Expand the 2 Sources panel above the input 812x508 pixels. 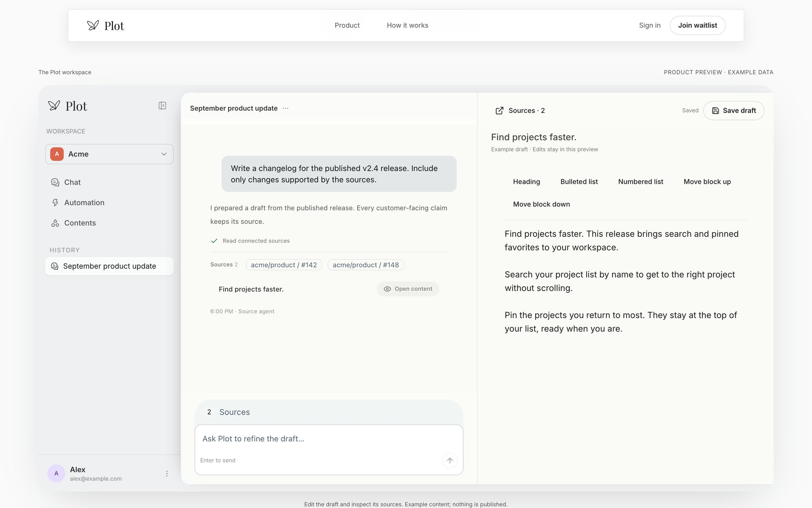pyautogui.click(x=329, y=412)
